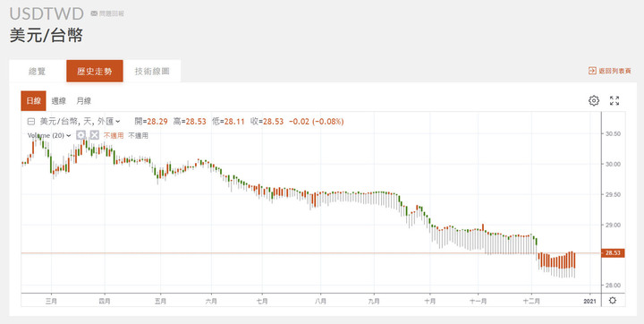The width and height of the screenshot is (644, 324).
Task: Click the 四月 time axis label
Action: [105, 302]
